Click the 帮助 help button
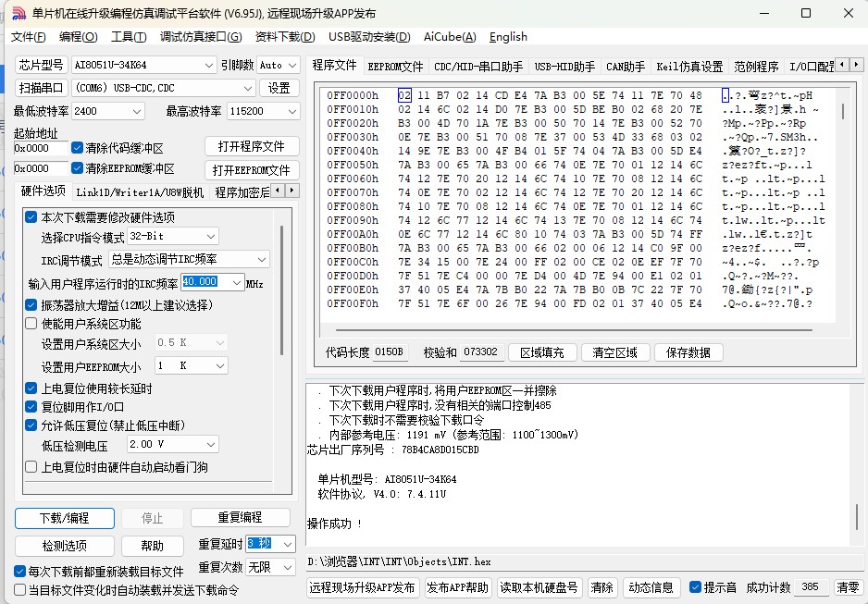 [x=153, y=546]
